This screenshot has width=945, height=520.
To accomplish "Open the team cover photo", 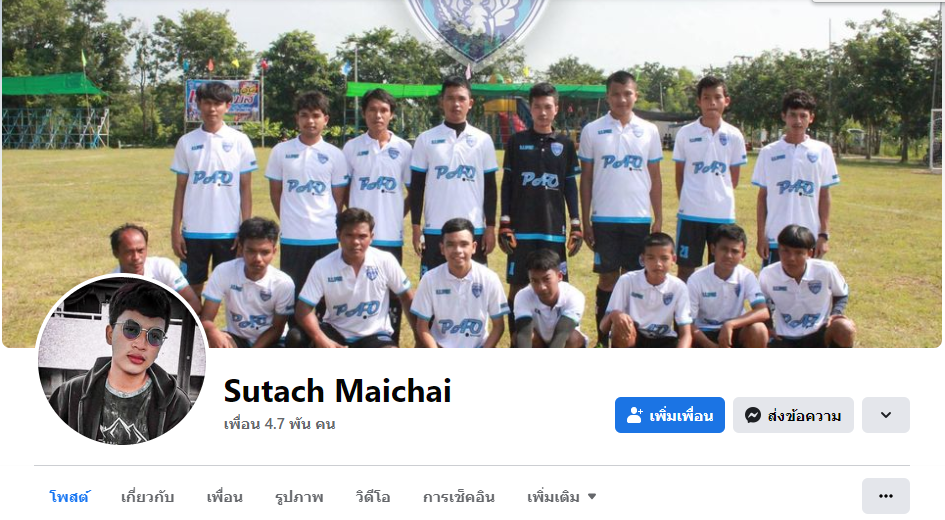I will (x=472, y=174).
